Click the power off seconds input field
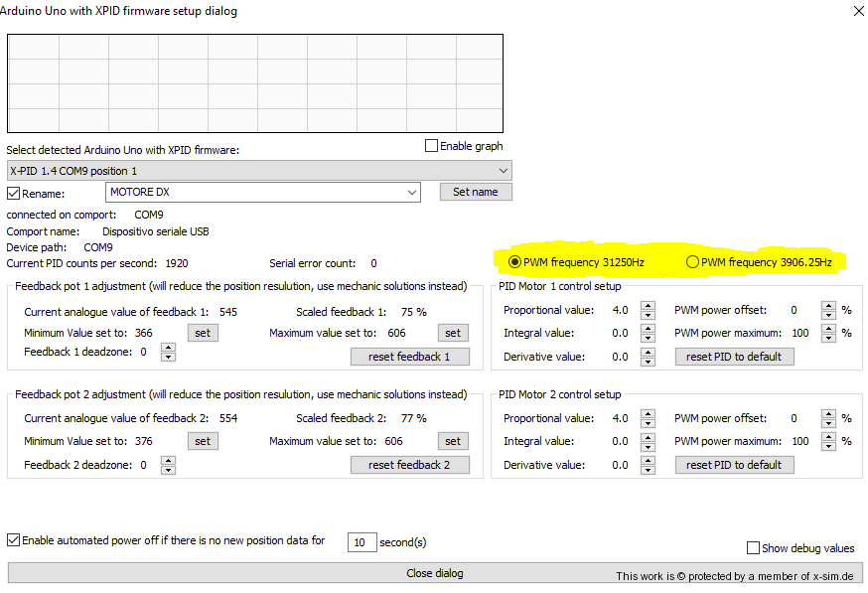The width and height of the screenshot is (868, 593). 362,542
